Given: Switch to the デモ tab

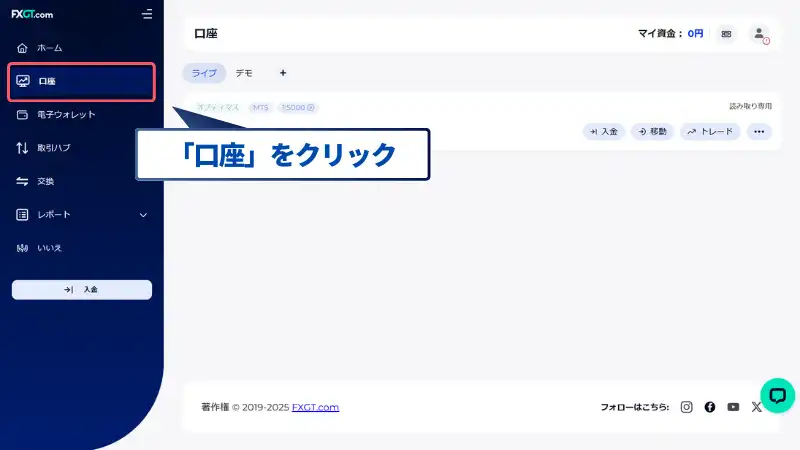Looking at the screenshot, I should click(x=244, y=73).
